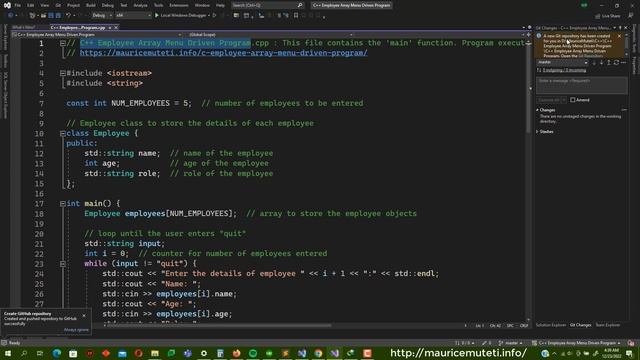
Task: Click the Undo arrow icon in toolbar
Action: click(68, 16)
